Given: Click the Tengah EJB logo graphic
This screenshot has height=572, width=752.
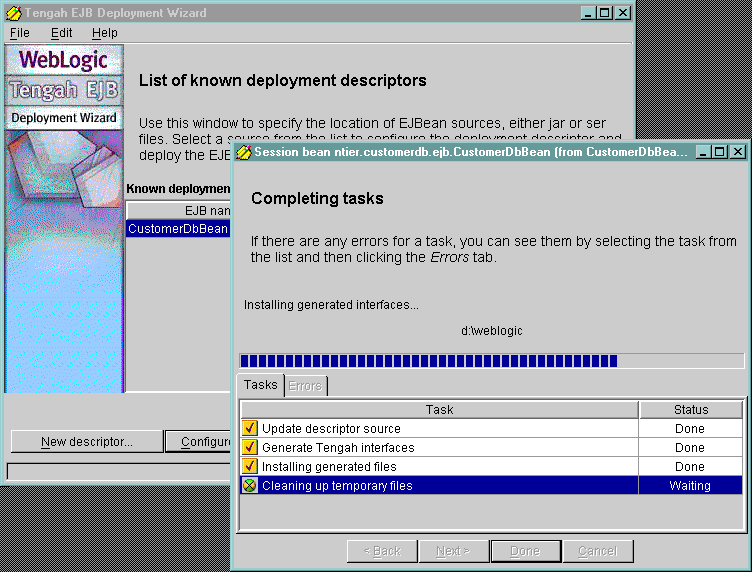Looking at the screenshot, I should 64,90.
